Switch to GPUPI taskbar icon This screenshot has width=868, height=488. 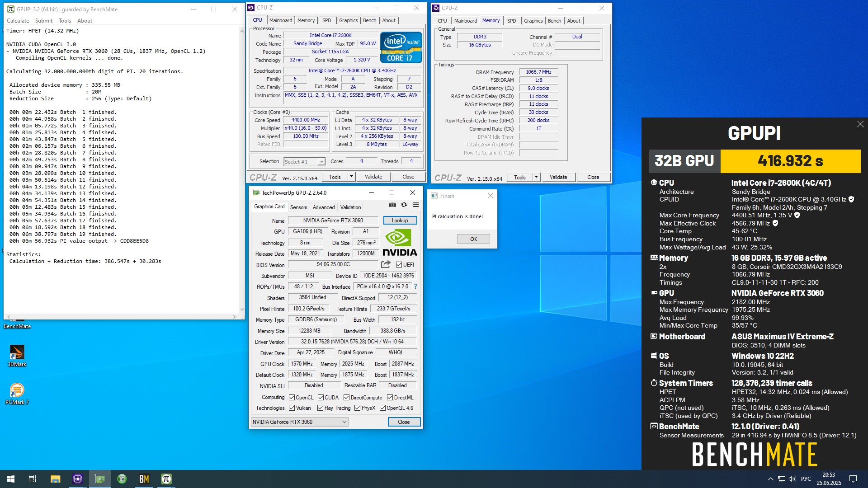click(x=166, y=479)
